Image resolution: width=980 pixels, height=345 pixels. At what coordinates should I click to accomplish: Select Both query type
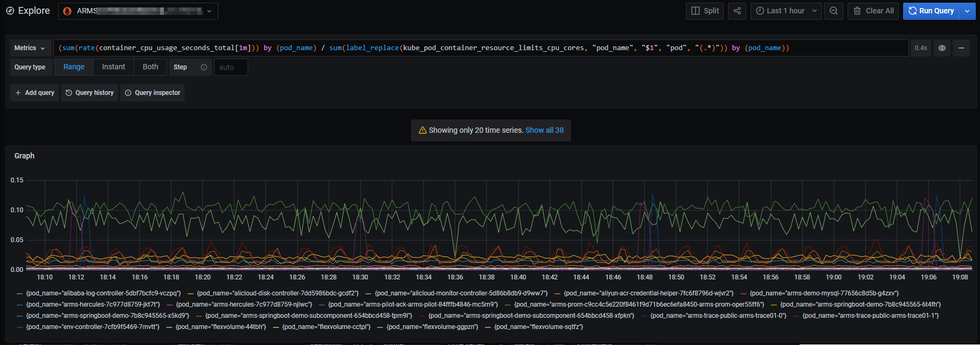[x=151, y=67]
